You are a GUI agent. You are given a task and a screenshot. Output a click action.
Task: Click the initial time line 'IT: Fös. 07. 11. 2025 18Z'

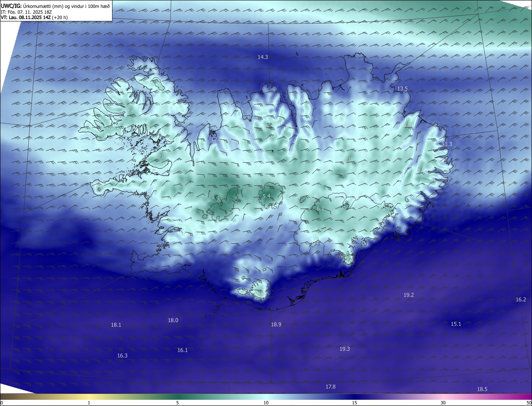click(x=26, y=12)
